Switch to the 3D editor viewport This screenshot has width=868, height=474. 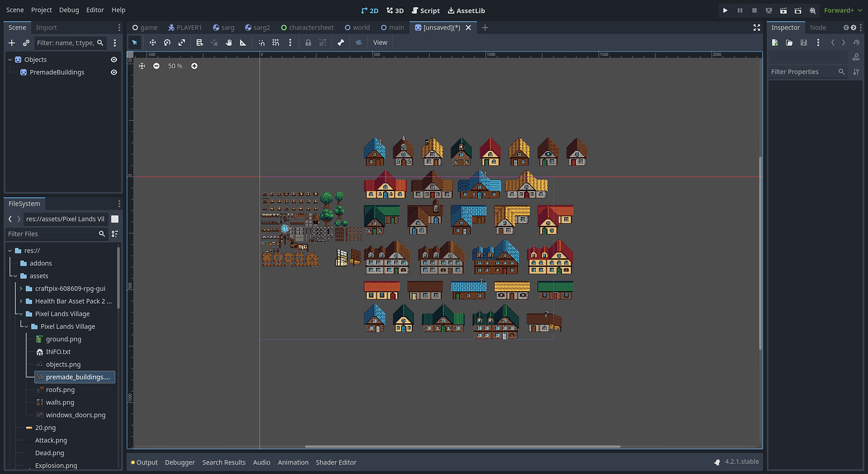tap(395, 10)
